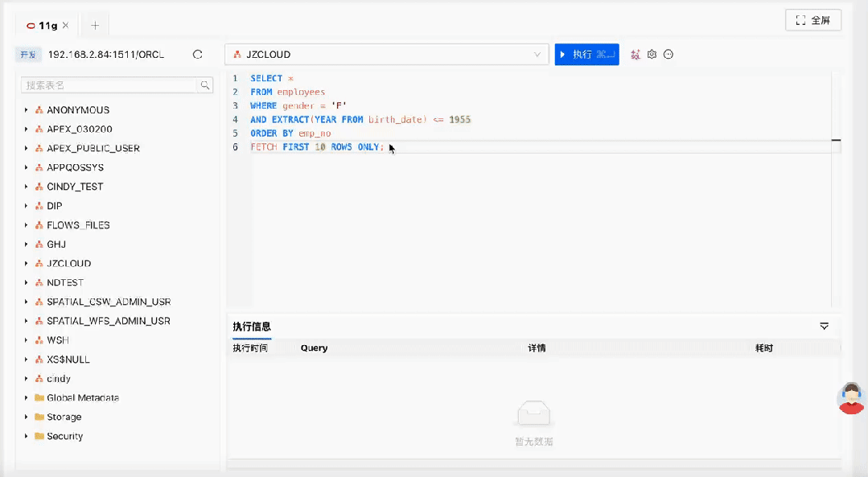Image resolution: width=868 pixels, height=477 pixels.
Task: Click the 开发 mode badge near the connection
Action: click(31, 54)
